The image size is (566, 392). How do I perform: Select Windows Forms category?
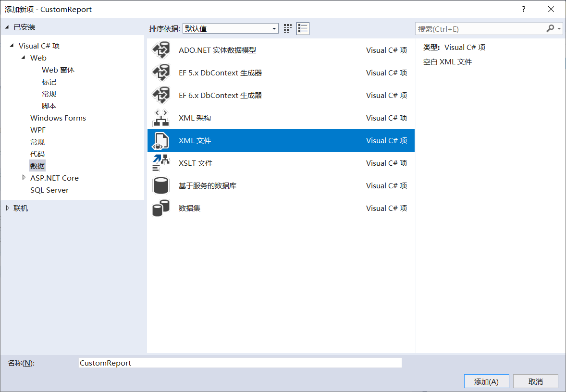click(58, 118)
